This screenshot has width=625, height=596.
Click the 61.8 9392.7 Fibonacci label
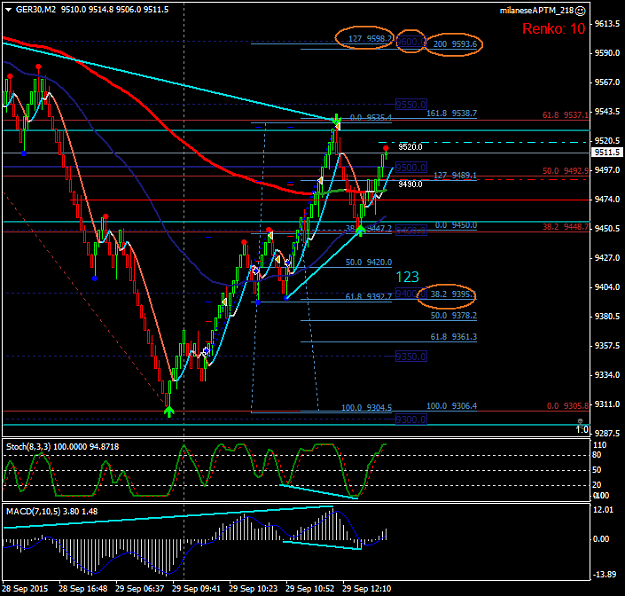368,297
